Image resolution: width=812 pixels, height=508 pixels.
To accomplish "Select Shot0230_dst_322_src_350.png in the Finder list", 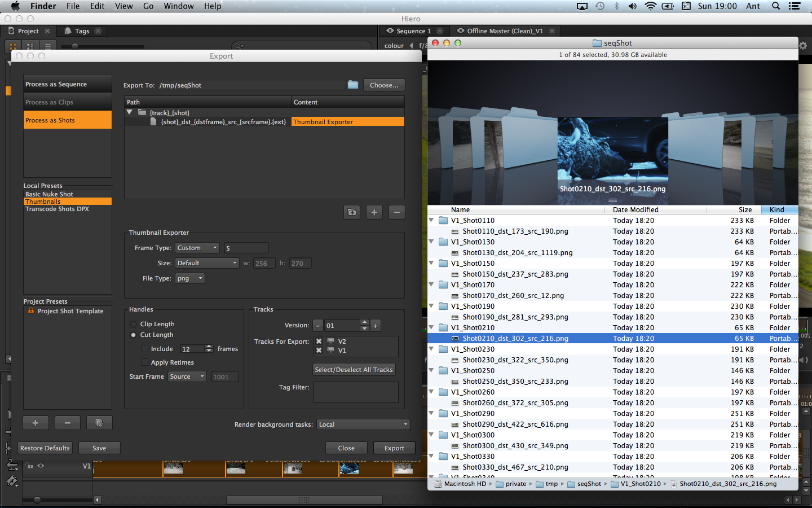I will tap(515, 360).
